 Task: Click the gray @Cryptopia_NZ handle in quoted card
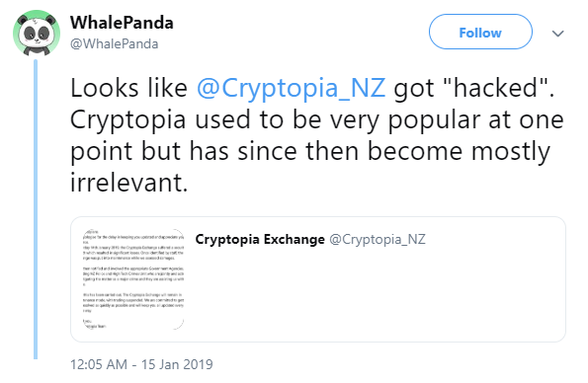[x=378, y=239]
